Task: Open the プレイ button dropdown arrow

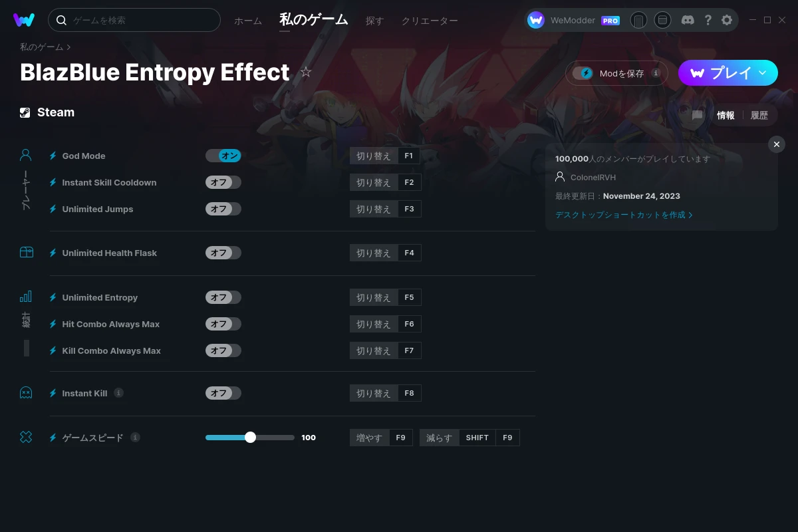Action: click(x=763, y=73)
